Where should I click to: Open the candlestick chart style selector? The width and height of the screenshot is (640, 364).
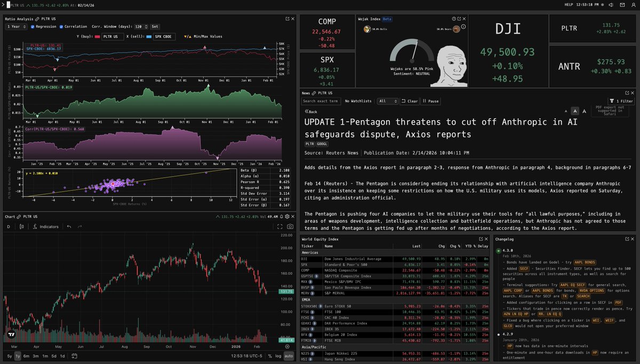click(x=22, y=227)
